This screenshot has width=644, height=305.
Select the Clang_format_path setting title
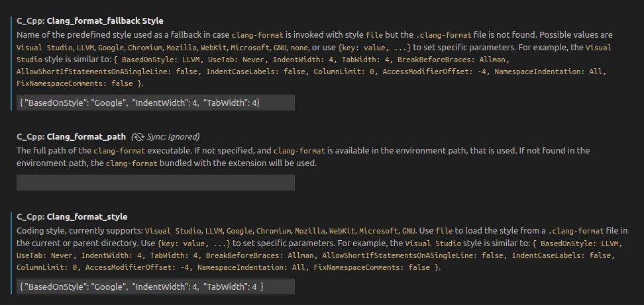pos(71,136)
